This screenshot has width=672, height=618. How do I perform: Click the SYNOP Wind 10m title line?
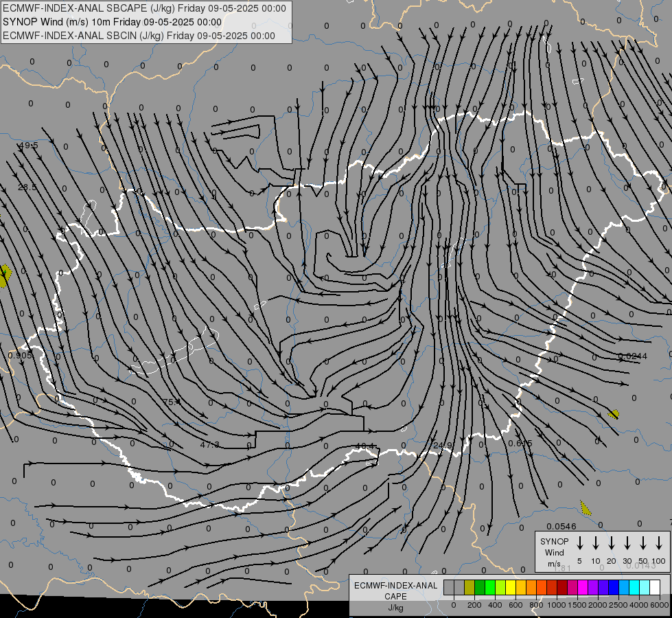[x=113, y=22]
